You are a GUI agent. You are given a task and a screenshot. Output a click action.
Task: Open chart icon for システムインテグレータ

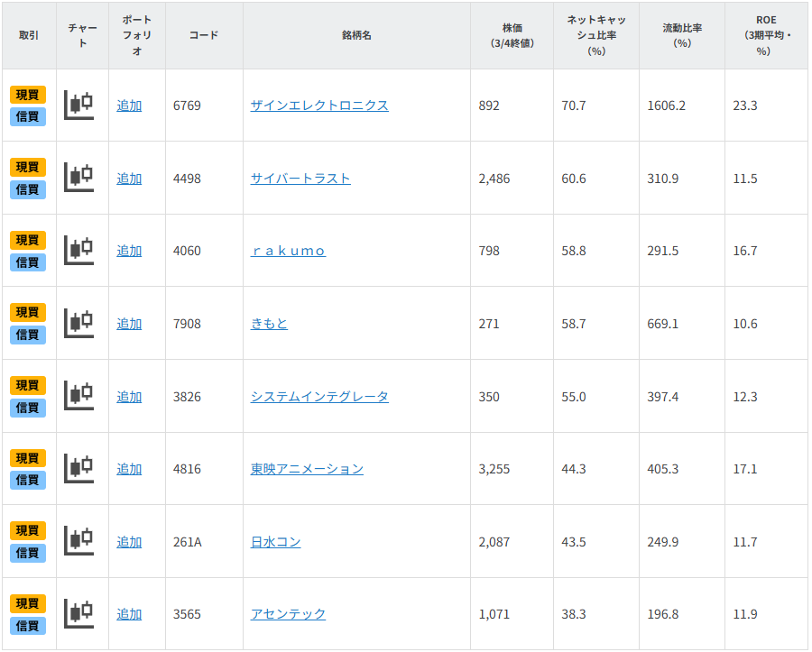point(79,396)
